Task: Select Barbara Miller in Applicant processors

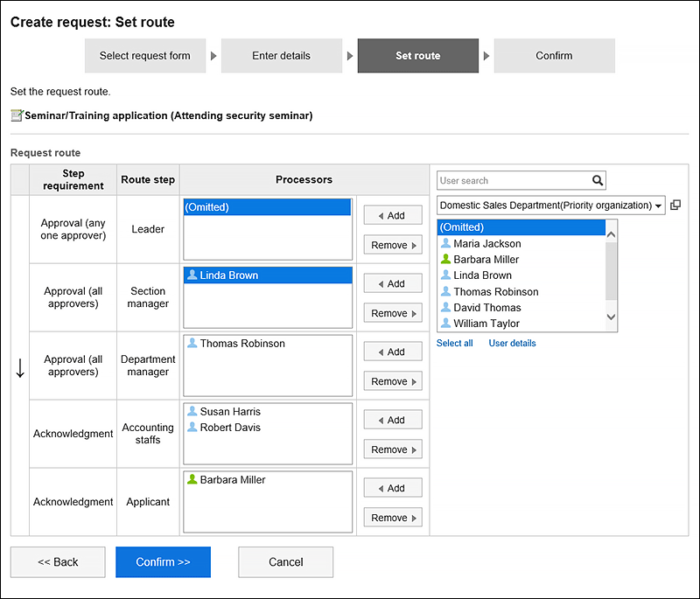Action: click(268, 479)
